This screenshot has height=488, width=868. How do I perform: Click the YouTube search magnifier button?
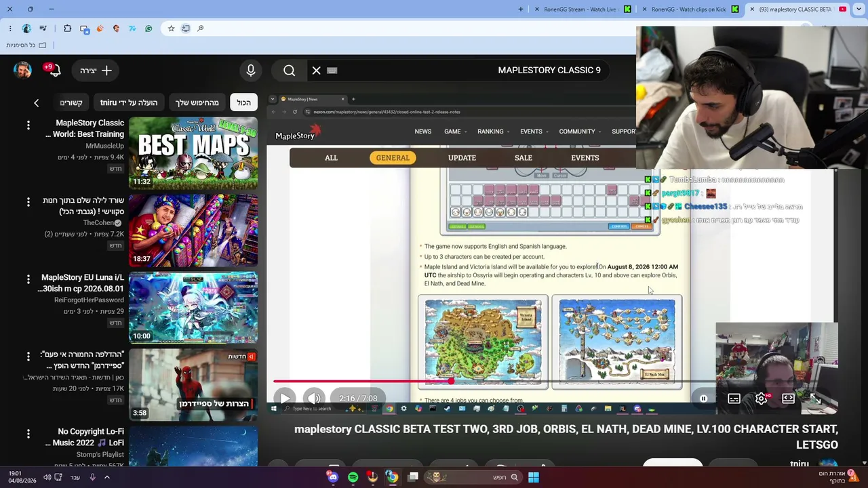tap(290, 70)
